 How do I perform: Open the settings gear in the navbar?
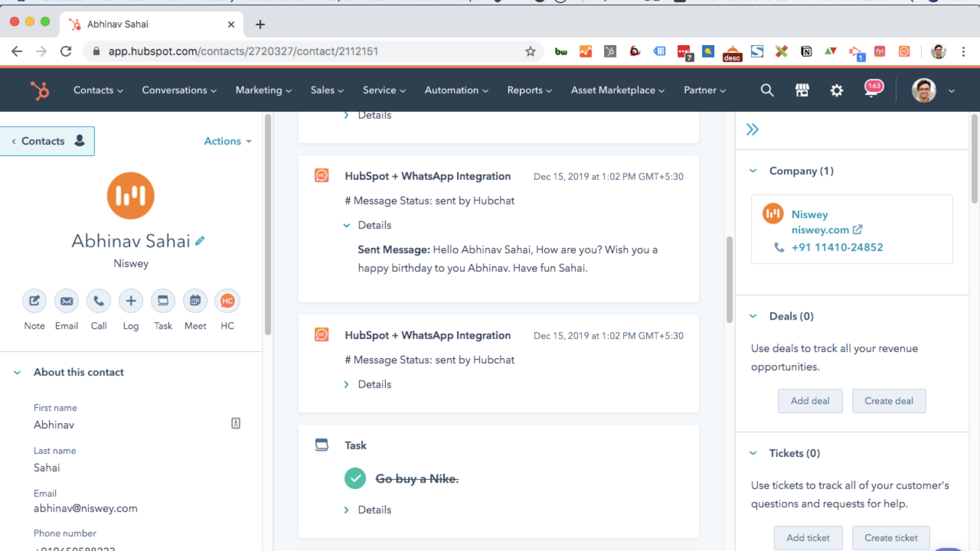(x=836, y=90)
